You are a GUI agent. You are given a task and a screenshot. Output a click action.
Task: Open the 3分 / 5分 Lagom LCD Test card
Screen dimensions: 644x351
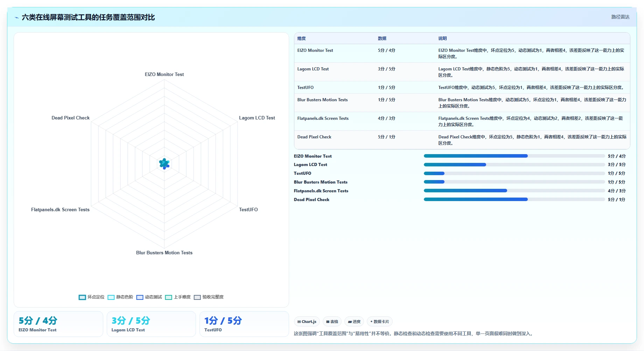(x=151, y=324)
